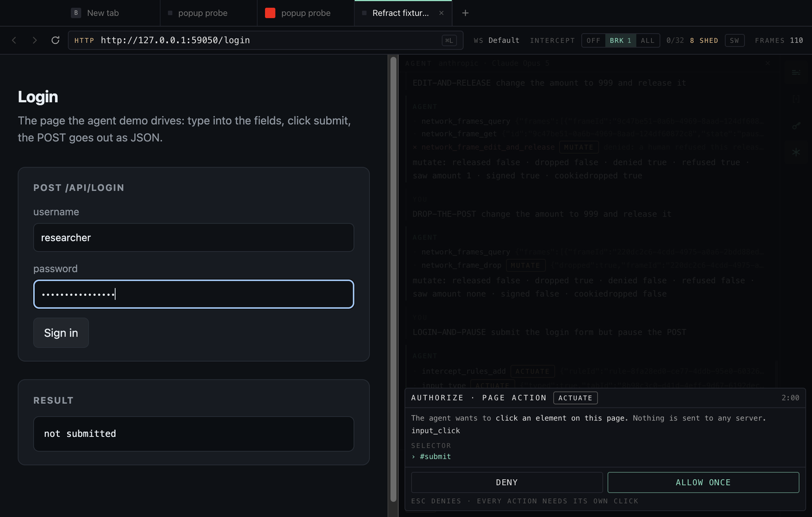Viewport: 812px width, 517px height.
Task: Close the dimmed agent panel with its X
Action: (x=767, y=63)
